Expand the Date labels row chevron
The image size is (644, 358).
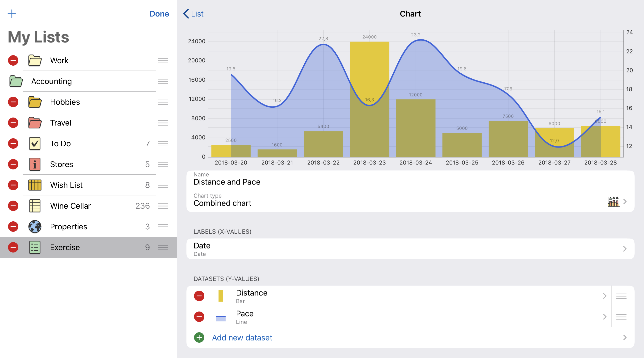pyautogui.click(x=625, y=248)
